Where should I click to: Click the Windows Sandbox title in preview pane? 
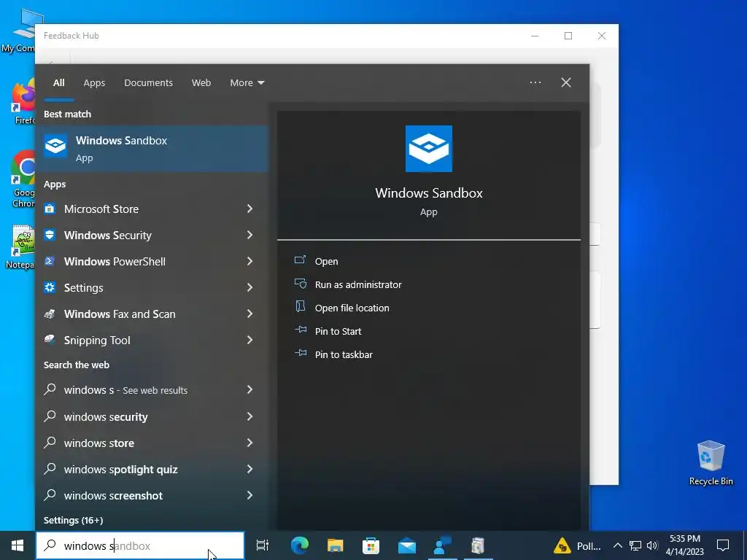click(429, 192)
